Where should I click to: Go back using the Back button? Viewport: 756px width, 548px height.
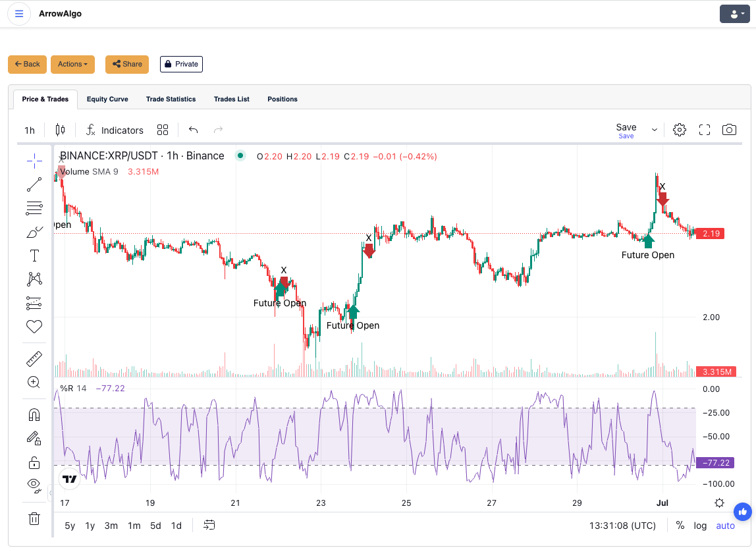27,64
